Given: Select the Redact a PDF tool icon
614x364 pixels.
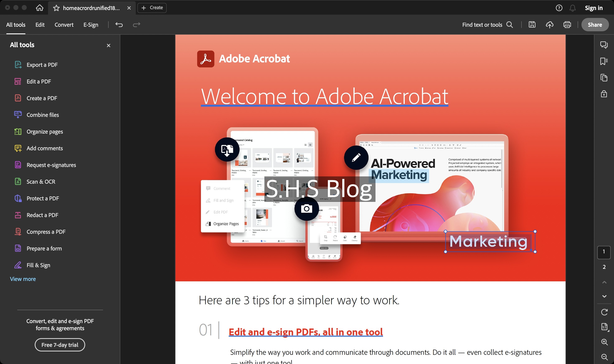Looking at the screenshot, I should (x=18, y=215).
